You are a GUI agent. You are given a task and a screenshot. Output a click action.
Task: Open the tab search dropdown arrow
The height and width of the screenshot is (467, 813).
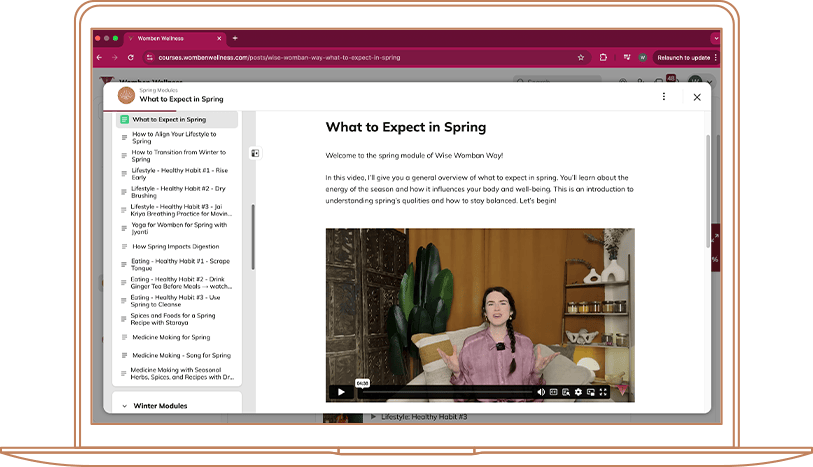[716, 38]
